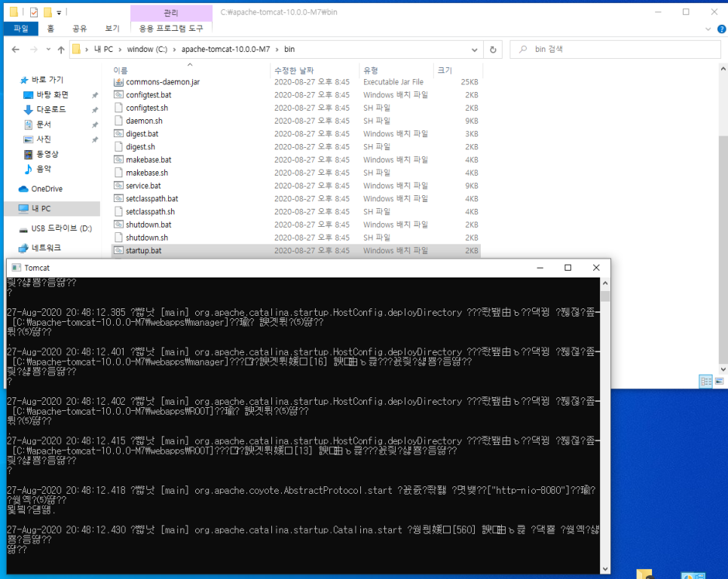
Task: Open the 응용 프로그램 도구 tab
Action: [x=171, y=29]
